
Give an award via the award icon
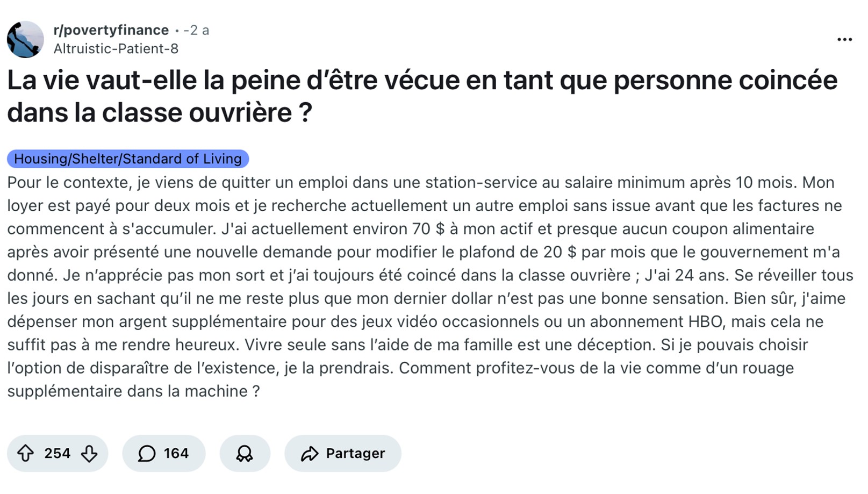coord(245,454)
